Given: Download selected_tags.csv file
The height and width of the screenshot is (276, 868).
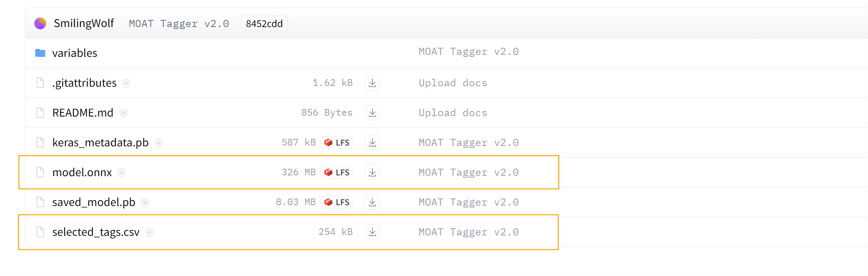Looking at the screenshot, I should (372, 232).
